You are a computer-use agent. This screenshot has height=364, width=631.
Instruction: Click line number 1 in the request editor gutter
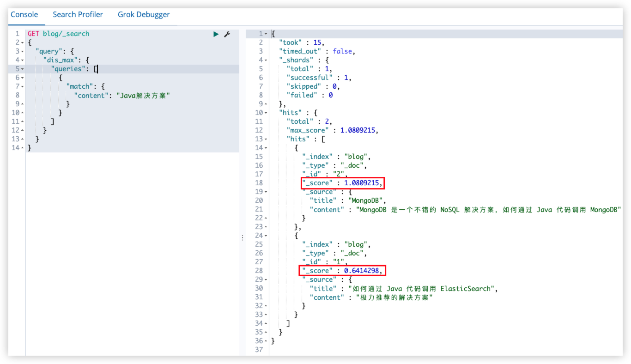pos(17,34)
